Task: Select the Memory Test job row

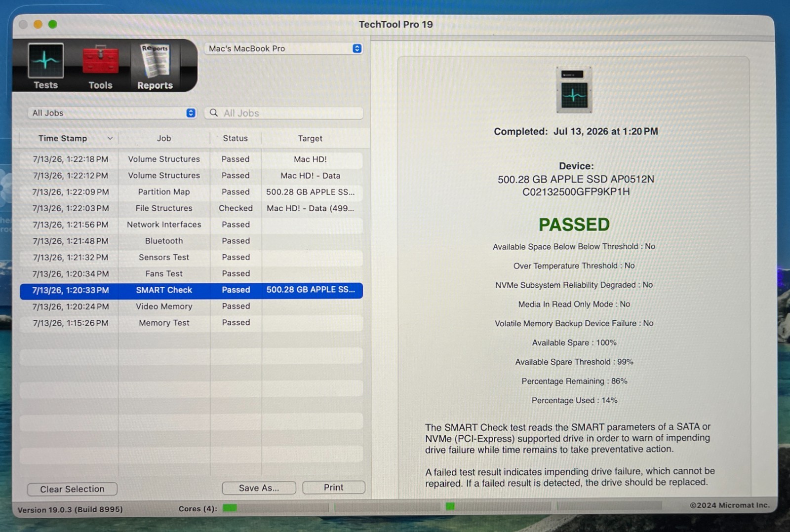Action: coord(191,323)
